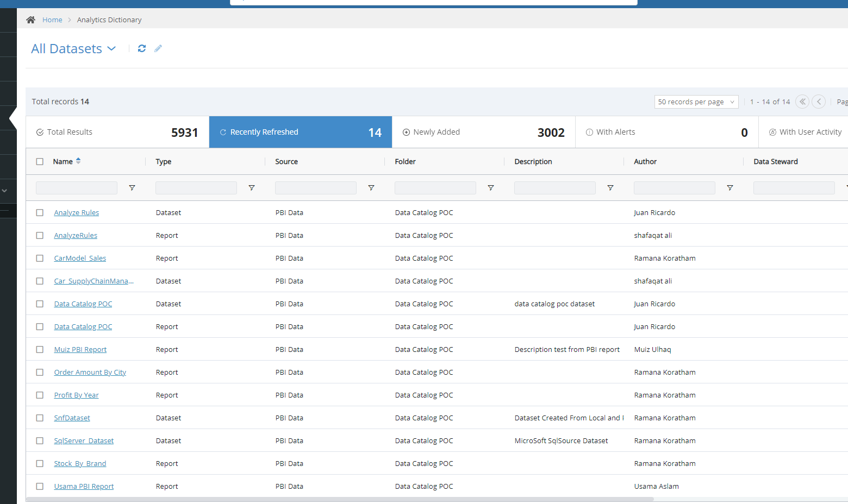The height and width of the screenshot is (504, 848).
Task: Click the Type column header
Action: pos(164,161)
